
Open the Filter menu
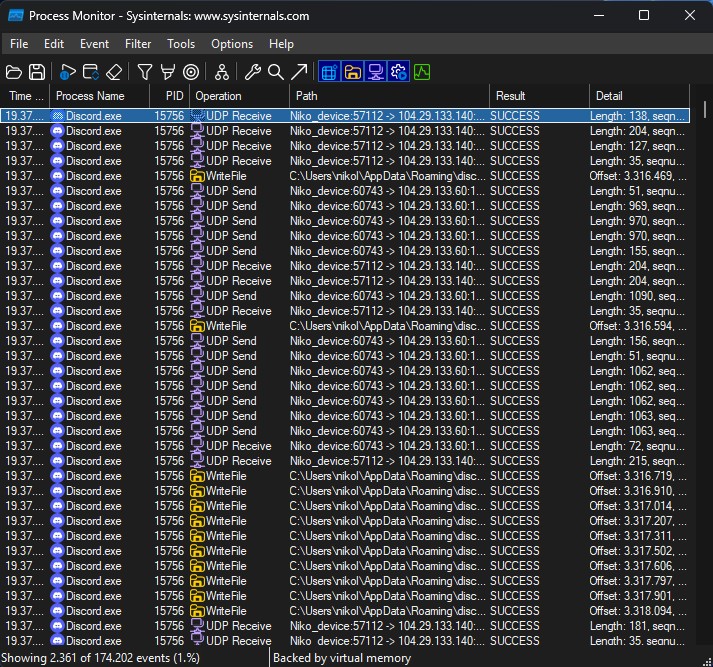138,44
